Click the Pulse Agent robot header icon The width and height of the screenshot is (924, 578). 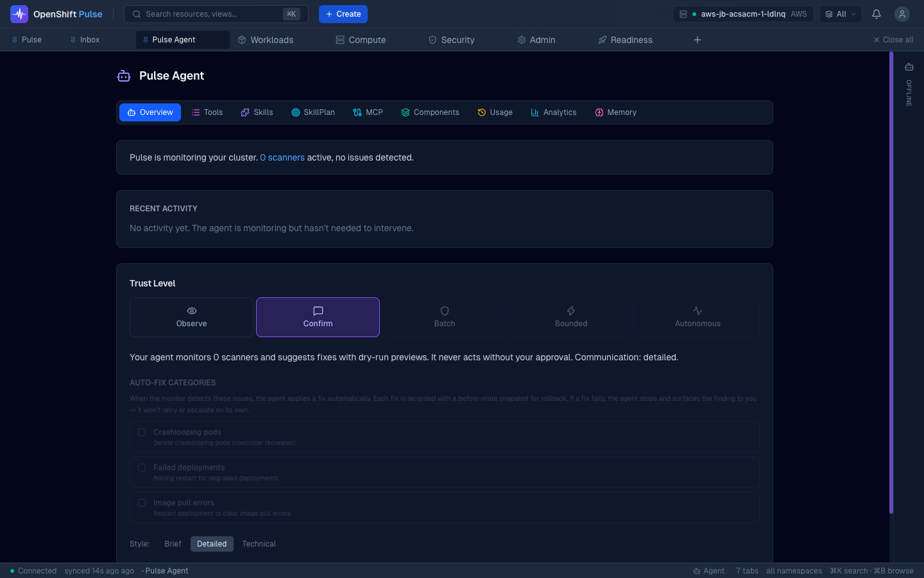tap(124, 76)
